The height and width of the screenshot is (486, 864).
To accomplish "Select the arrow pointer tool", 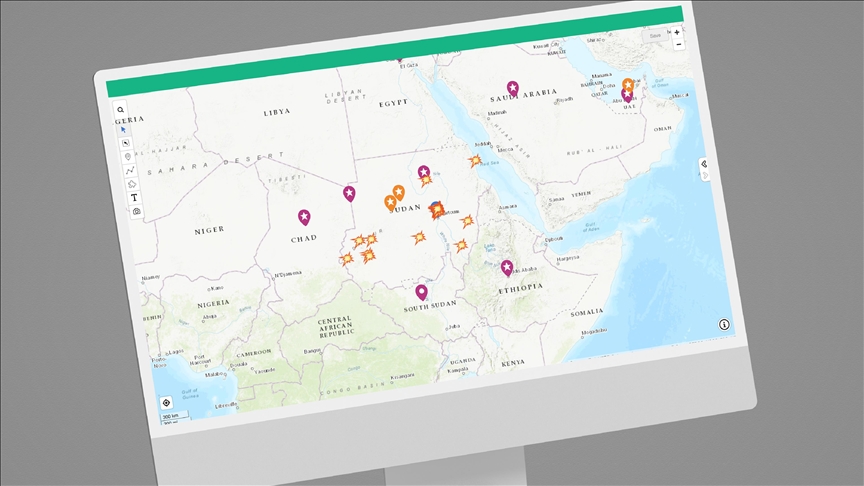I will (x=124, y=129).
